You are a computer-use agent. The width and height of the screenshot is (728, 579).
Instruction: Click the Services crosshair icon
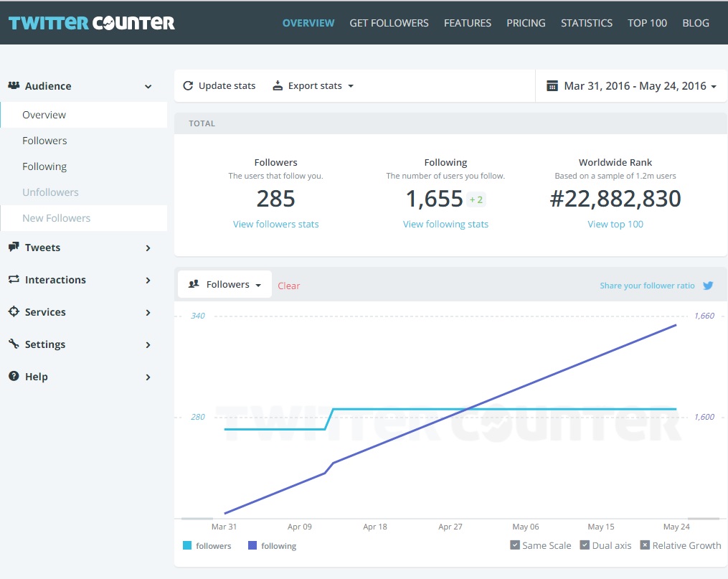click(x=14, y=311)
